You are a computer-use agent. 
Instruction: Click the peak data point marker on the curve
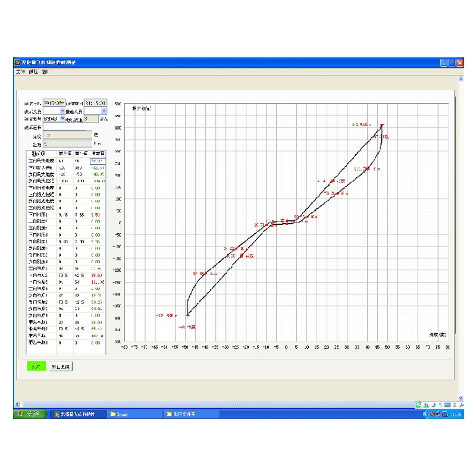pos(382,125)
